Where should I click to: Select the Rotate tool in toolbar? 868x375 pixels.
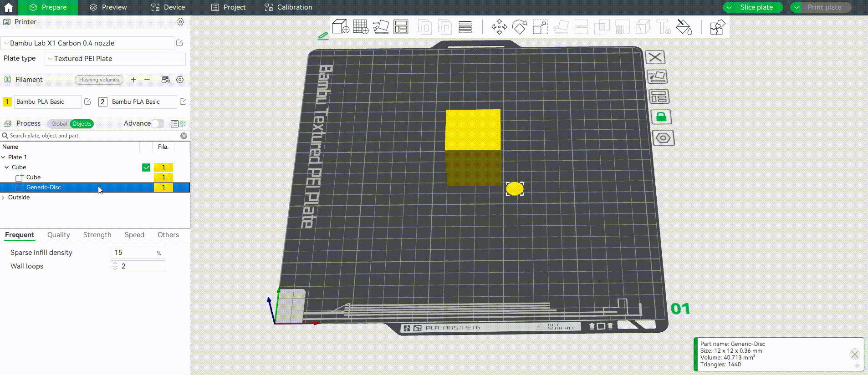tap(520, 27)
